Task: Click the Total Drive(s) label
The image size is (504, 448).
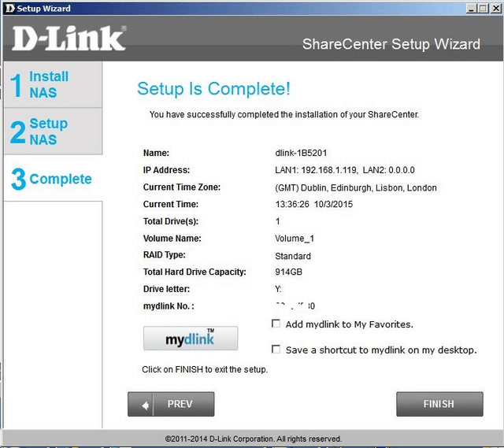Action: [x=171, y=221]
